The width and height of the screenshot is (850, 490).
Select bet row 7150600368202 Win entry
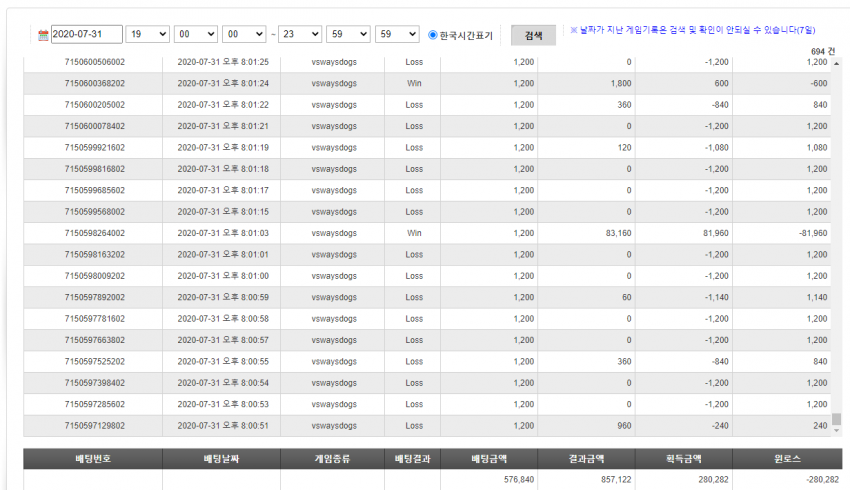tap(427, 83)
